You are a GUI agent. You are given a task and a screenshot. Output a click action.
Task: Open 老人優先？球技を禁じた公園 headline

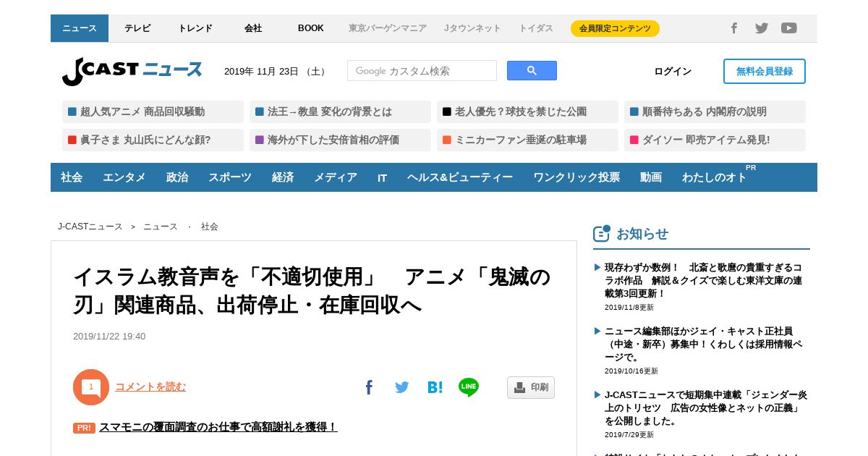click(x=527, y=111)
